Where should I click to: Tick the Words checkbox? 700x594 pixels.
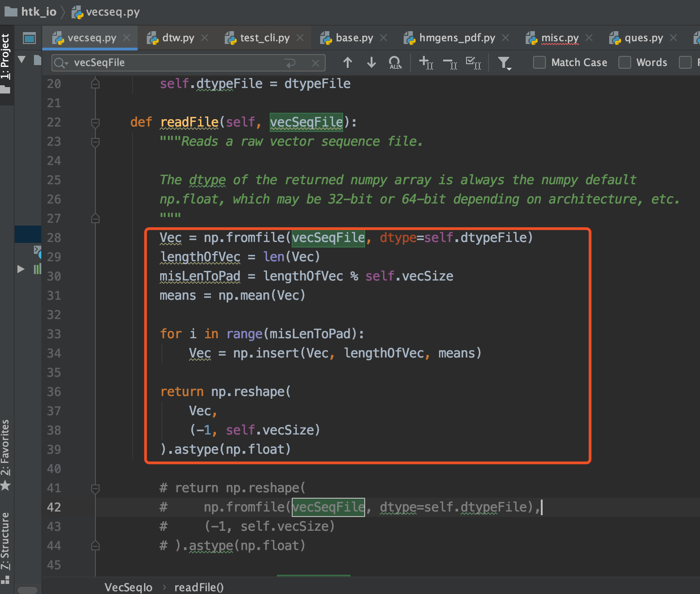[x=625, y=62]
